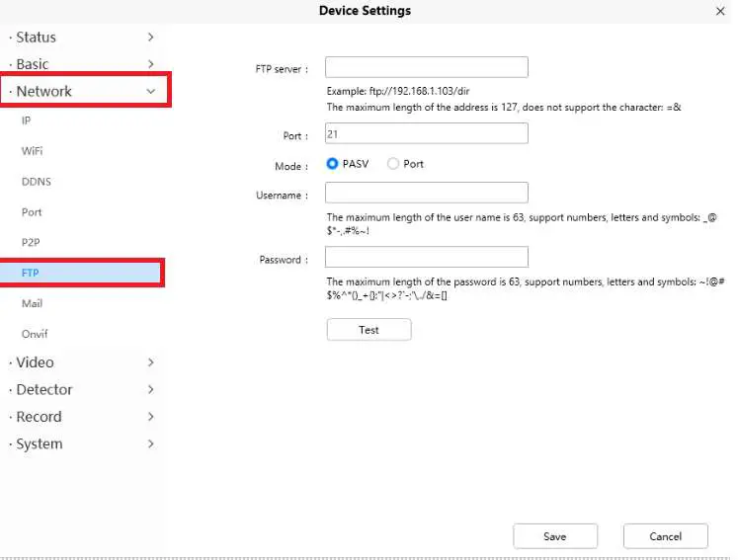Collapse the Network section

point(150,91)
